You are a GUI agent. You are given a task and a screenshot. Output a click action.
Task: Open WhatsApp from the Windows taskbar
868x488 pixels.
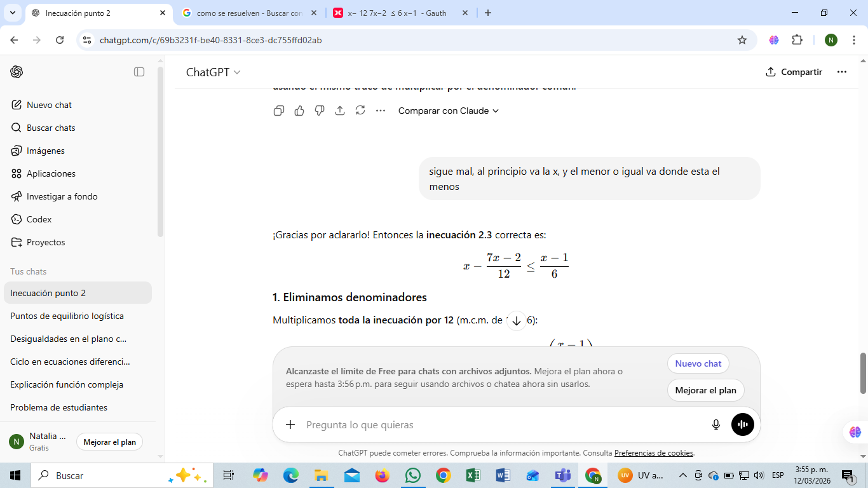413,475
